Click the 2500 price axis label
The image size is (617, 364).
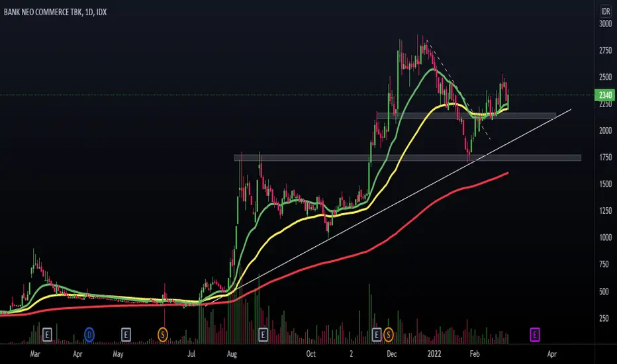(605, 77)
